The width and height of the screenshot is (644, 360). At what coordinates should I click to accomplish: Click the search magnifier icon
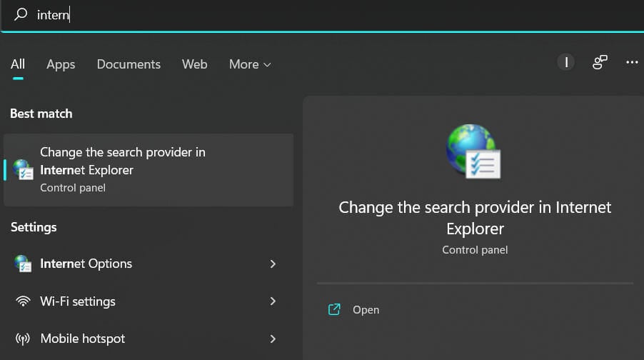pyautogui.click(x=21, y=14)
